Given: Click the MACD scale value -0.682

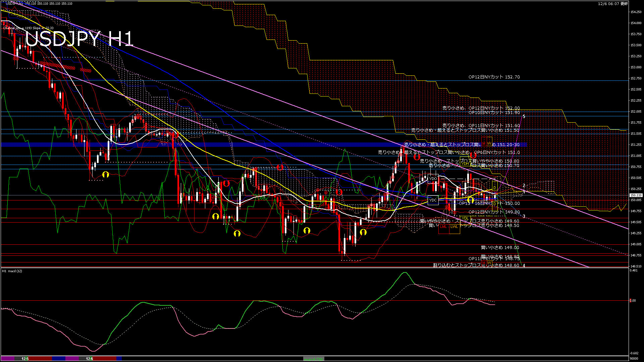Looking at the screenshot, I should point(634,353).
